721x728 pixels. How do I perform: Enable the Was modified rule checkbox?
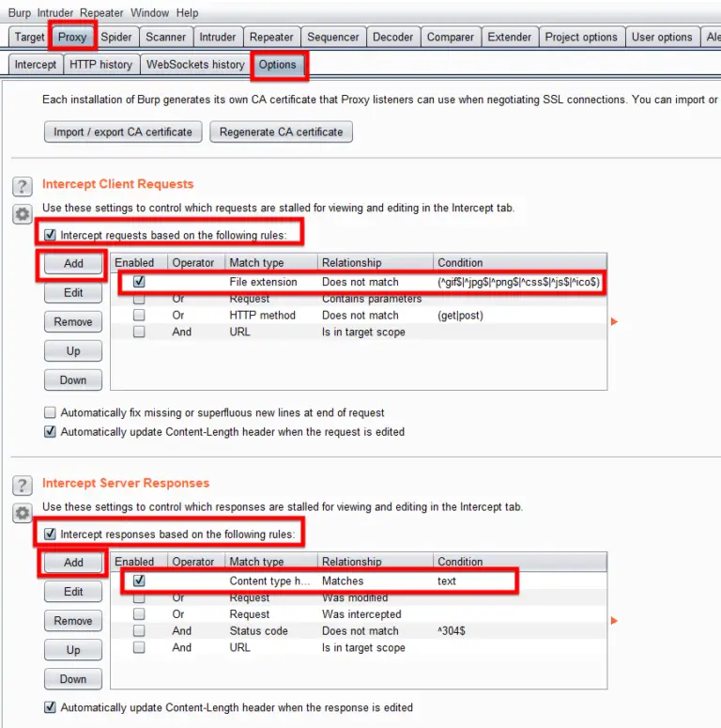(x=139, y=597)
